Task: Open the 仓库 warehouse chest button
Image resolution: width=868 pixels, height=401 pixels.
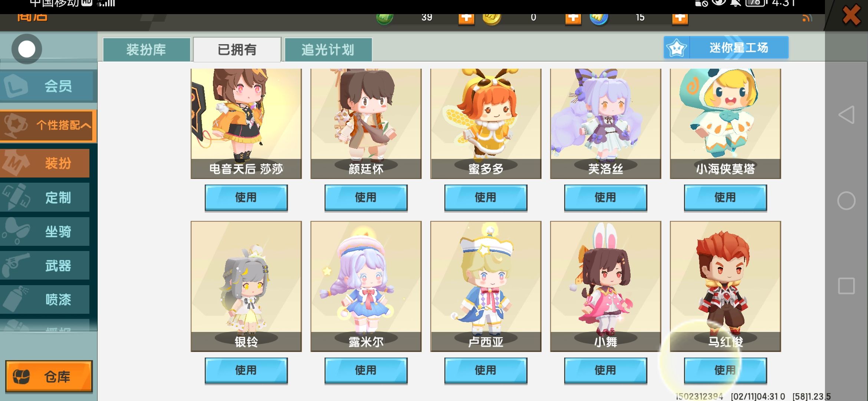Action: [49, 376]
